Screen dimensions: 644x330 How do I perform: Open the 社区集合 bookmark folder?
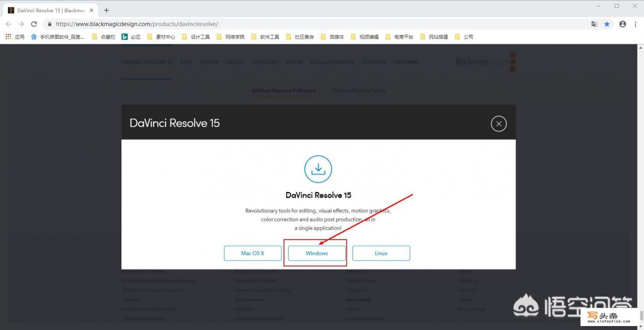(300, 37)
